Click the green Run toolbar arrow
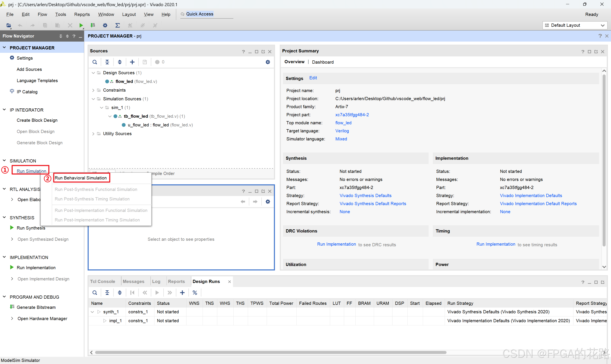The width and height of the screenshot is (611, 364). 81,25
